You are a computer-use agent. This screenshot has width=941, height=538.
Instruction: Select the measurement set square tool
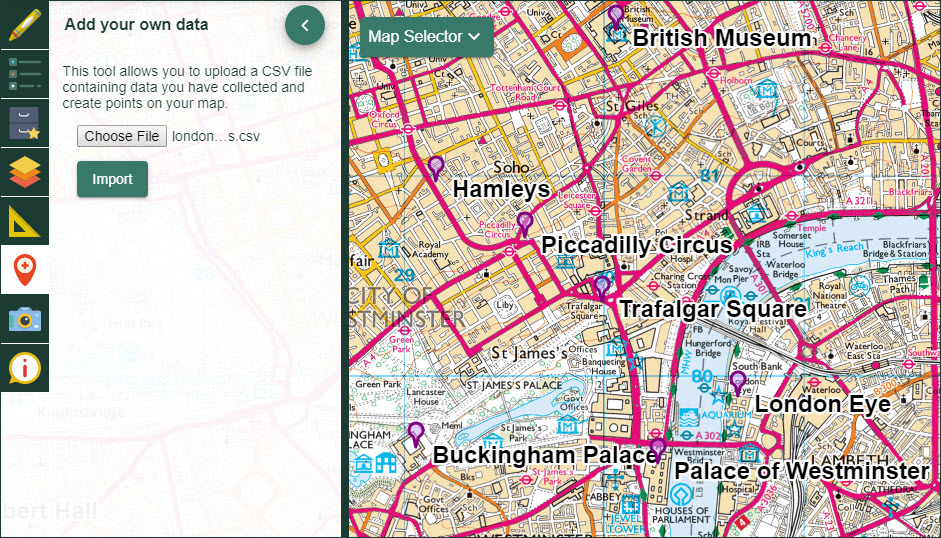click(x=24, y=221)
